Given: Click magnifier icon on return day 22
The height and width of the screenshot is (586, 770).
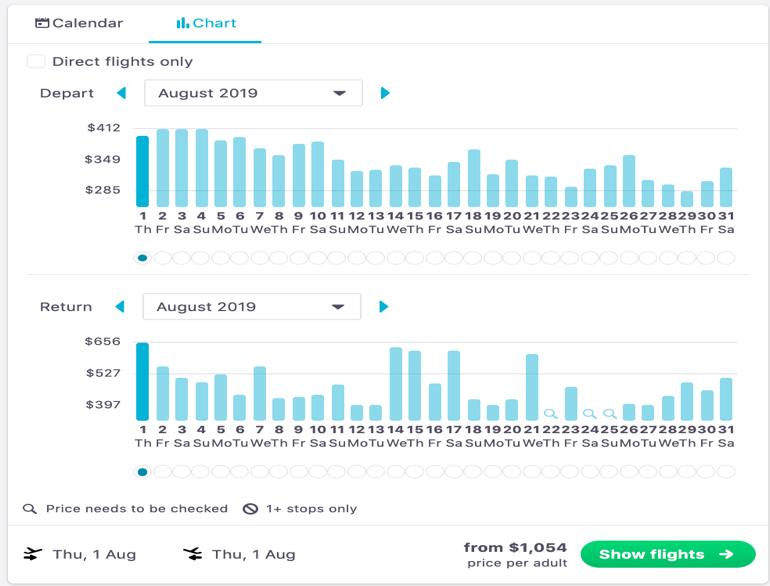Looking at the screenshot, I should (550, 413).
